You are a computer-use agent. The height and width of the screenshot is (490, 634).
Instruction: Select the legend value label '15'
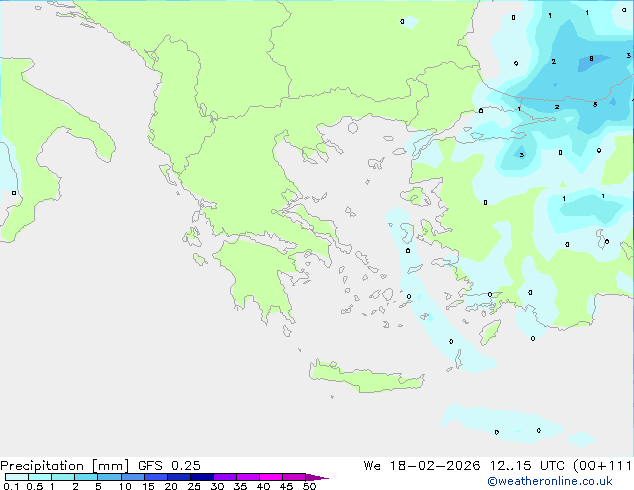pyautogui.click(x=148, y=486)
